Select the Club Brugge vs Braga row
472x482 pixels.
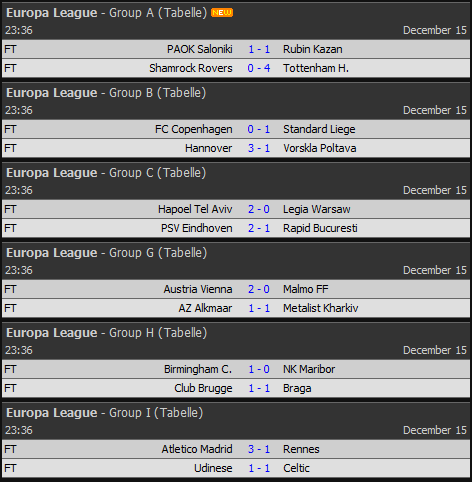coord(236,388)
